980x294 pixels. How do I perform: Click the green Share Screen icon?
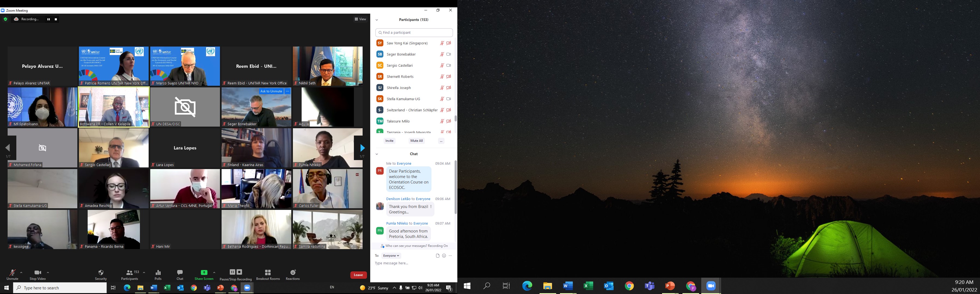[204, 272]
